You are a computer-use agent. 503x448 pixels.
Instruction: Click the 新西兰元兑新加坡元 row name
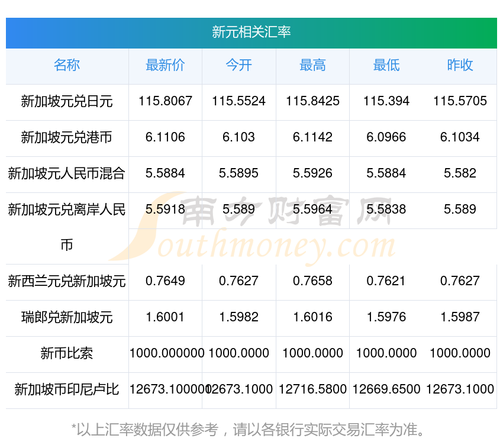(x=67, y=281)
